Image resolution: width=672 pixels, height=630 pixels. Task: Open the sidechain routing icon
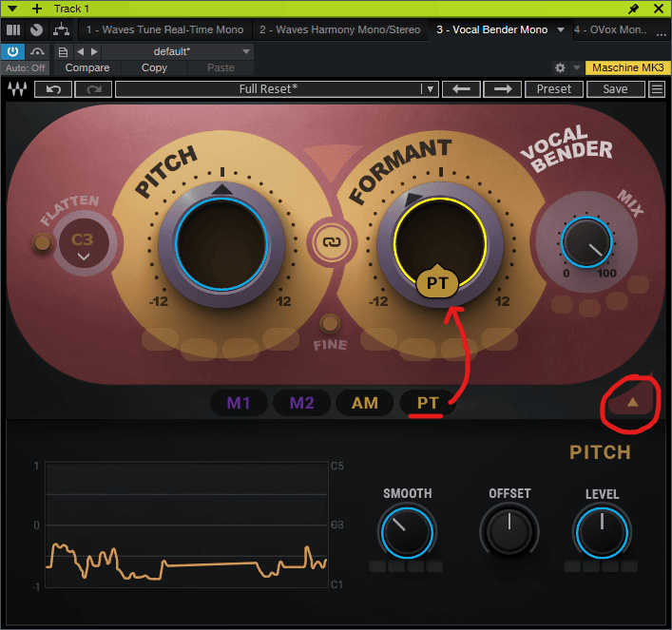point(61,29)
